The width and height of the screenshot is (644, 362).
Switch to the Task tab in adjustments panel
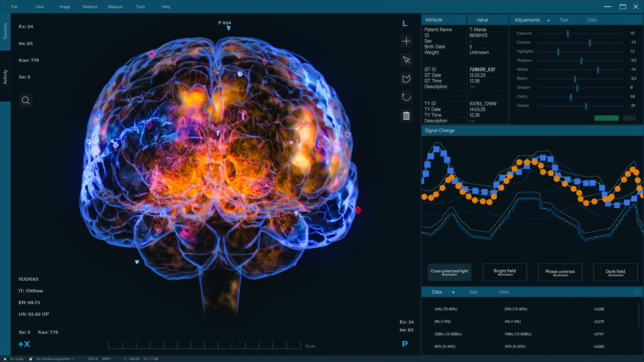click(564, 20)
